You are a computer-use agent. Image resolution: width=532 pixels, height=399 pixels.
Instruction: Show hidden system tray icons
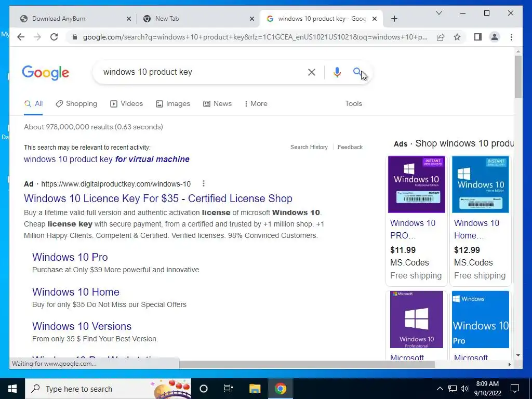[440, 389]
